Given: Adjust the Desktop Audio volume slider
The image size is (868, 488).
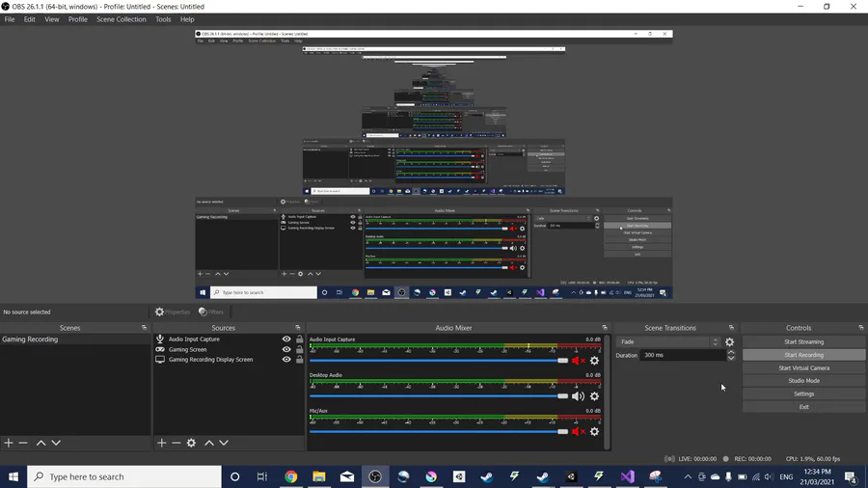Looking at the screenshot, I should click(x=439, y=396).
